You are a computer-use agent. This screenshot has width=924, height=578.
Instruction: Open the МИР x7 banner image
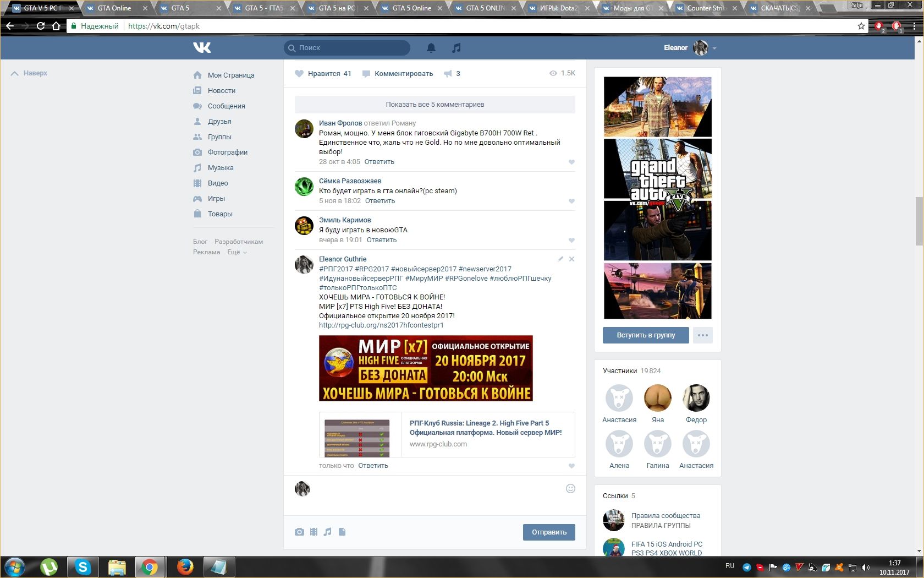pyautogui.click(x=426, y=368)
